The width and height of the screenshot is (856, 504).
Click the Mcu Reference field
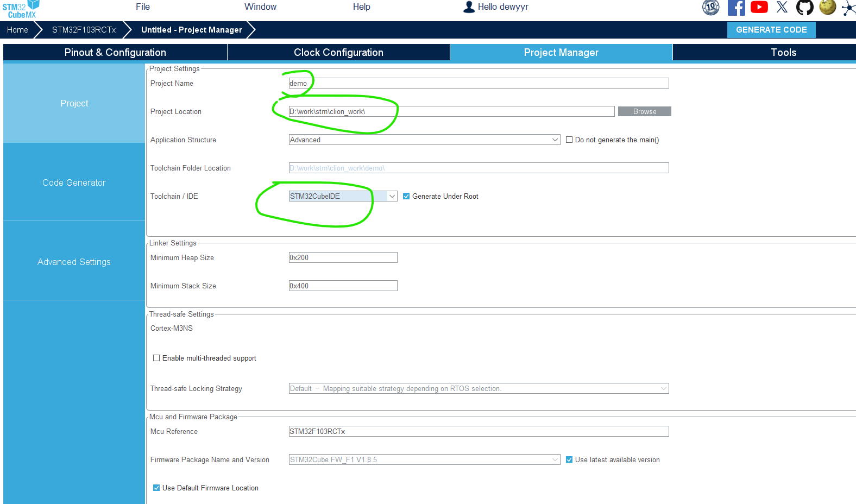tap(479, 431)
